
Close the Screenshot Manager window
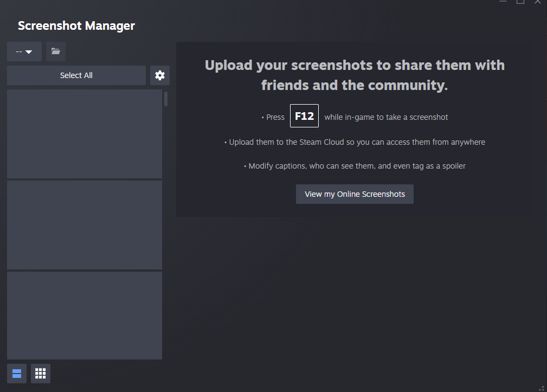point(538,2)
